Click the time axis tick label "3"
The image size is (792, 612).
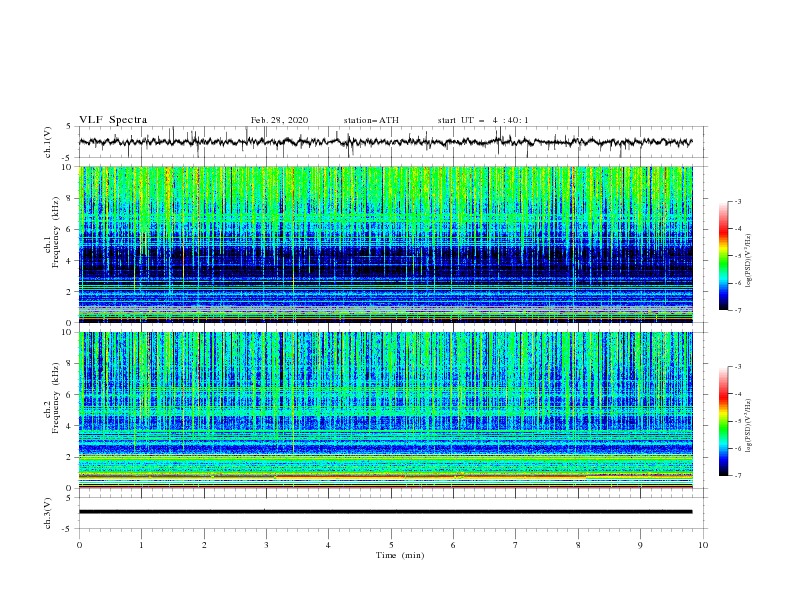tap(266, 545)
